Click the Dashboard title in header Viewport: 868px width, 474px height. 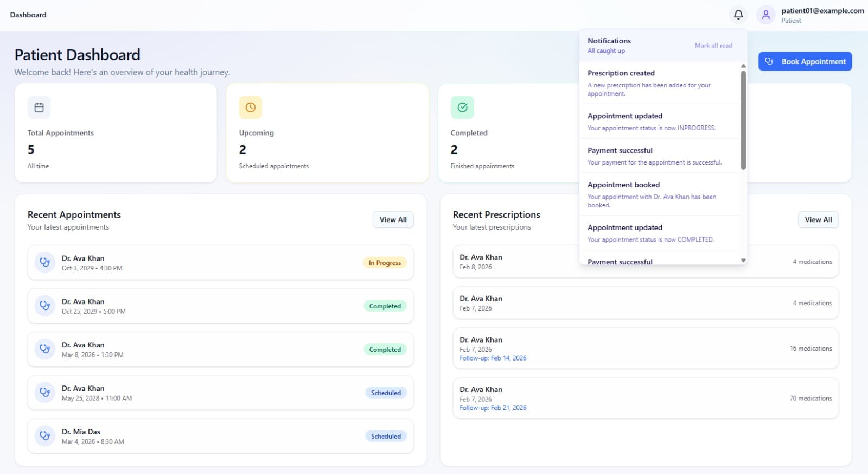click(x=28, y=15)
